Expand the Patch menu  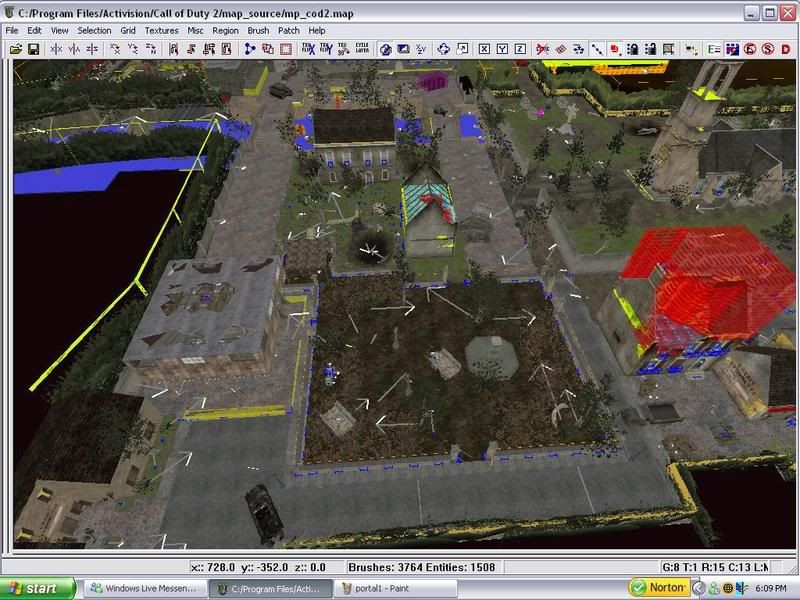(288, 31)
